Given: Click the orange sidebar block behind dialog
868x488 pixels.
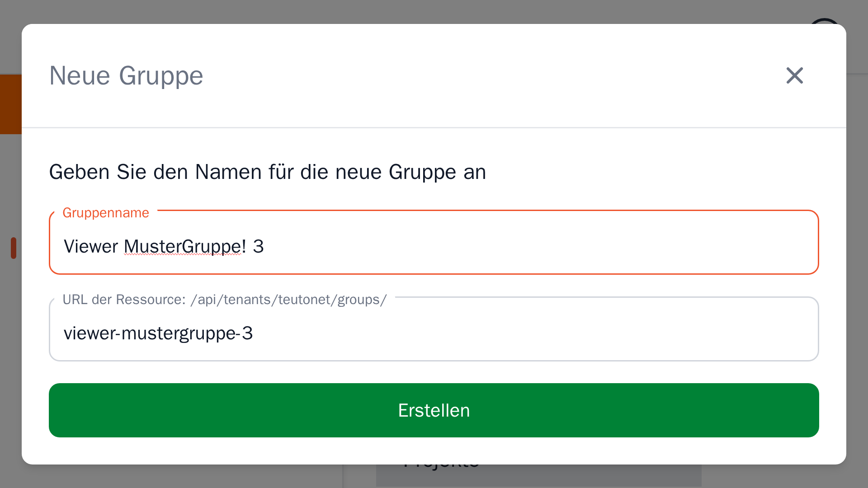Looking at the screenshot, I should (10, 104).
